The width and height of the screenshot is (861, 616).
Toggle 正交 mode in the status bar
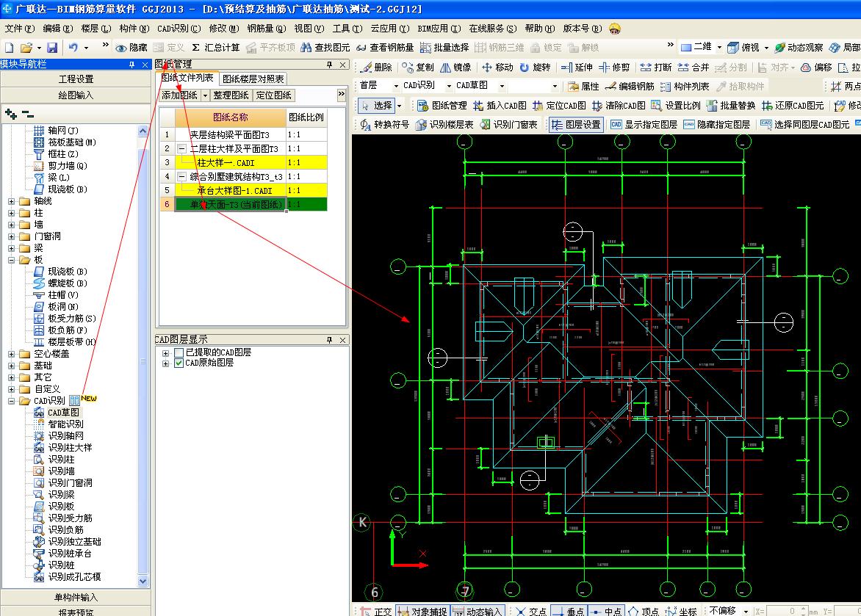pyautogui.click(x=376, y=611)
